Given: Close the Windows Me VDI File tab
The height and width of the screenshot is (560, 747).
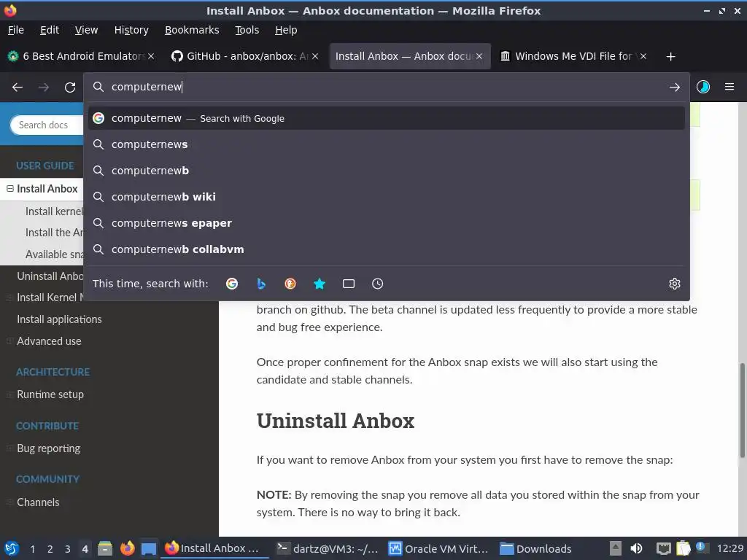Looking at the screenshot, I should coord(643,56).
